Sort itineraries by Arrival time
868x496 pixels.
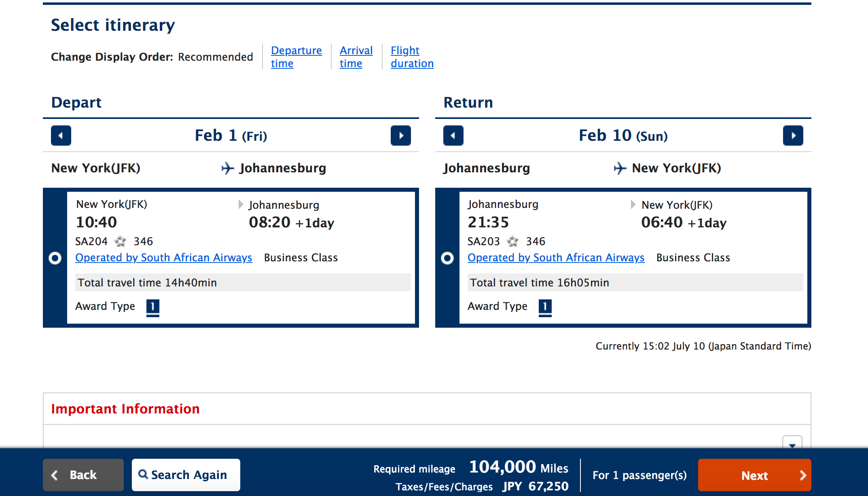coord(356,57)
